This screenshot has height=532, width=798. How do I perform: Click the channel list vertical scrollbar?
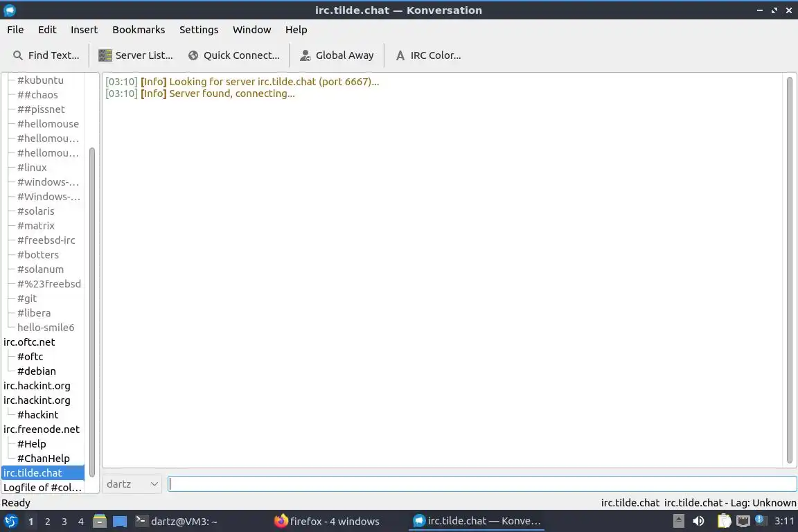click(x=92, y=312)
